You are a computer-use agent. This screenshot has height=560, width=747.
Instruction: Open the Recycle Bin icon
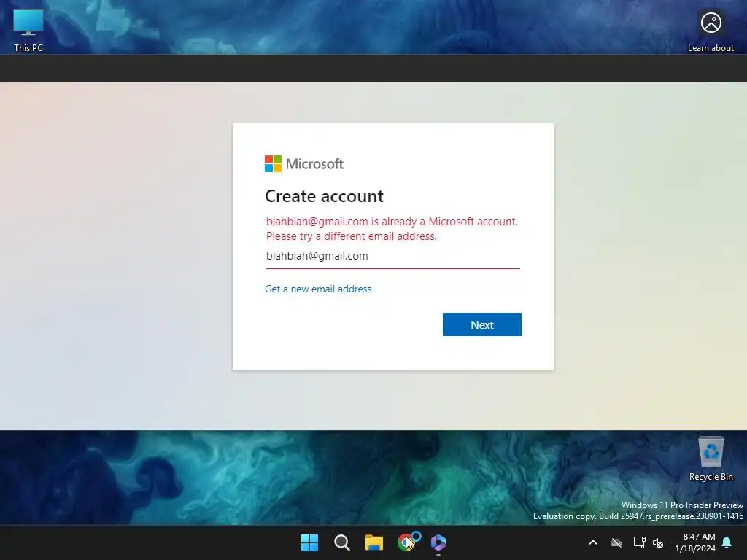(x=711, y=459)
